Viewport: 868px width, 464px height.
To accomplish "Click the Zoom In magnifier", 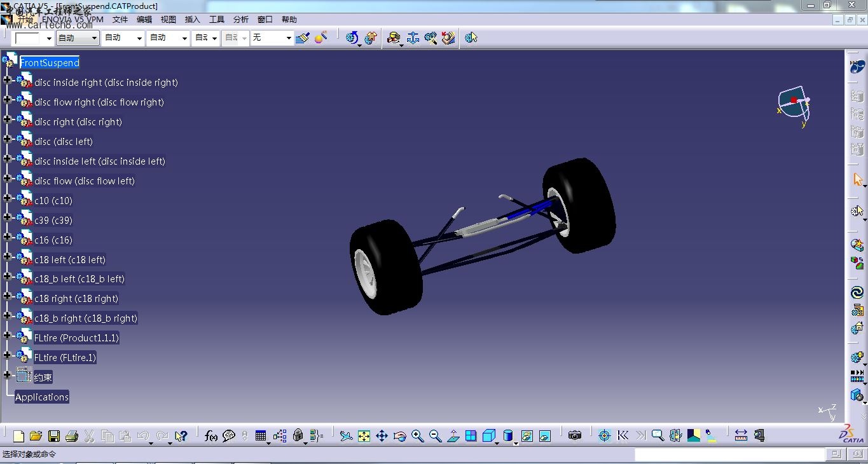I will (x=417, y=436).
